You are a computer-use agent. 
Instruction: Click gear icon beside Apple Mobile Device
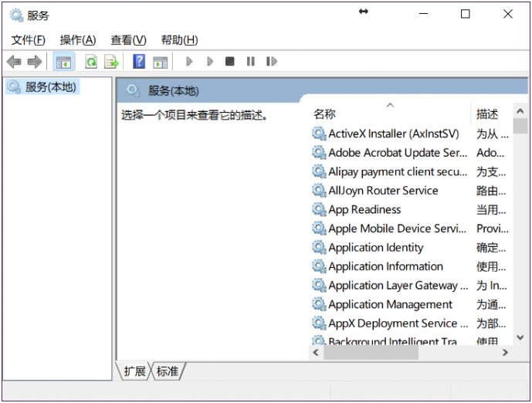click(319, 229)
